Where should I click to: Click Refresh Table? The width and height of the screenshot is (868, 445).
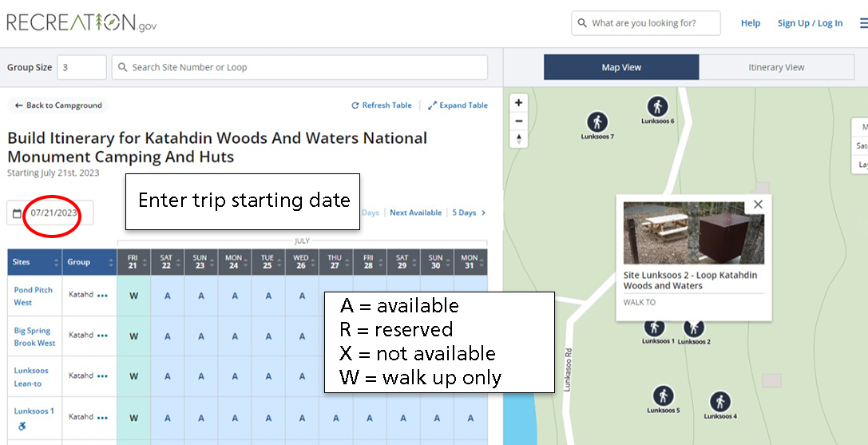pos(382,105)
